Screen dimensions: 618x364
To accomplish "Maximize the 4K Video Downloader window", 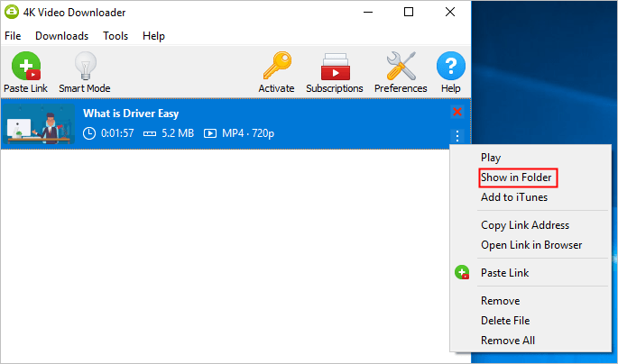I will click(x=409, y=13).
